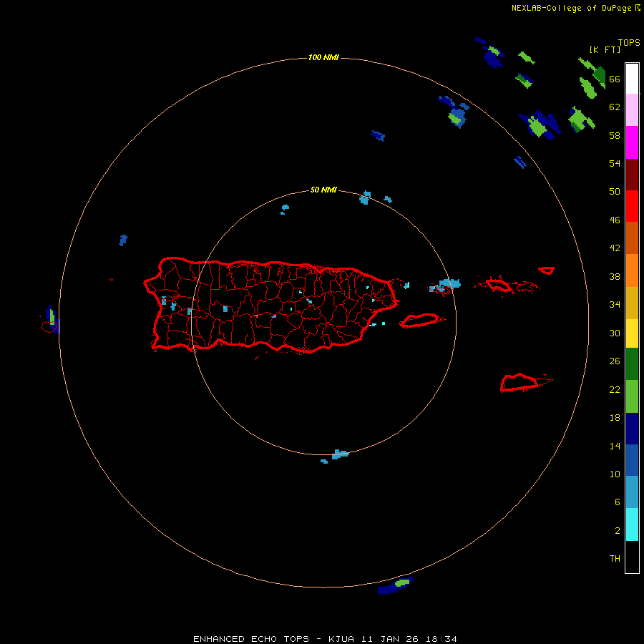Click the "46" legend value
Screen dimensions: 644x644
[x=615, y=220]
